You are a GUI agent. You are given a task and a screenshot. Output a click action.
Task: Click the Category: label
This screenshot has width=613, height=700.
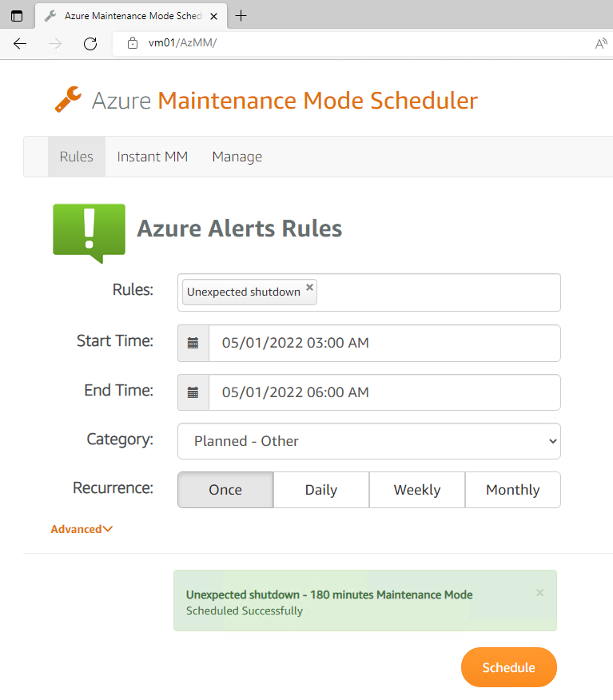click(x=120, y=439)
